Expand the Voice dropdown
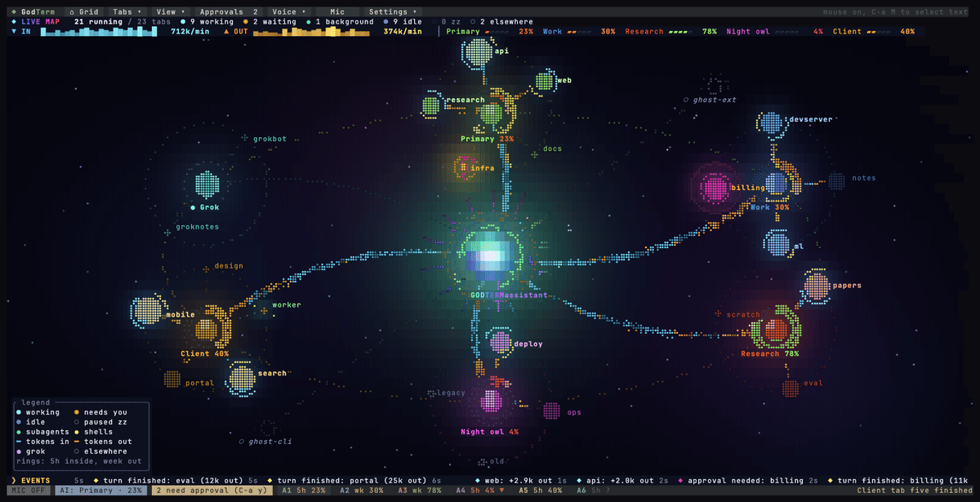This screenshot has height=502, width=980. 290,12
